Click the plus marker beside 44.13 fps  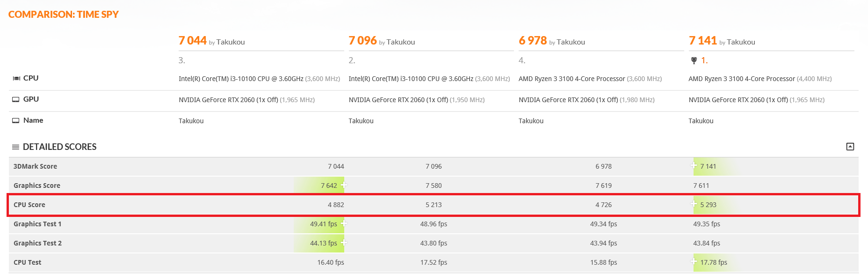click(344, 242)
